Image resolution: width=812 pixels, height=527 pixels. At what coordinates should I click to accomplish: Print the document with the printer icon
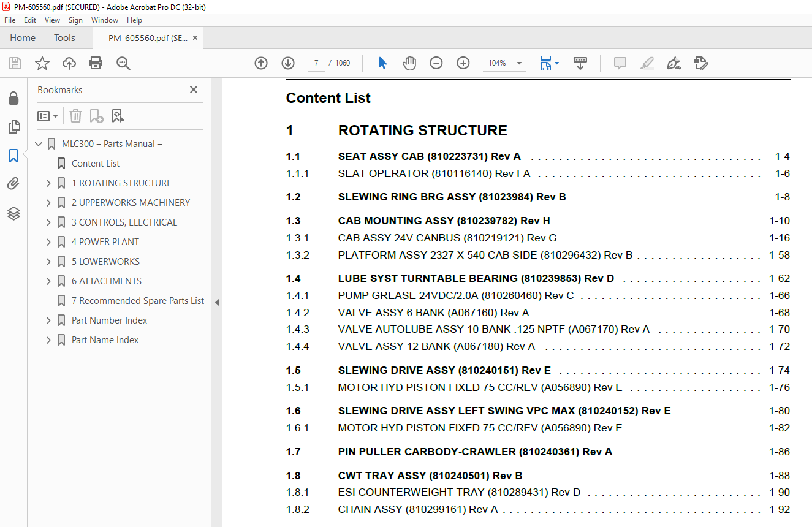pyautogui.click(x=96, y=63)
